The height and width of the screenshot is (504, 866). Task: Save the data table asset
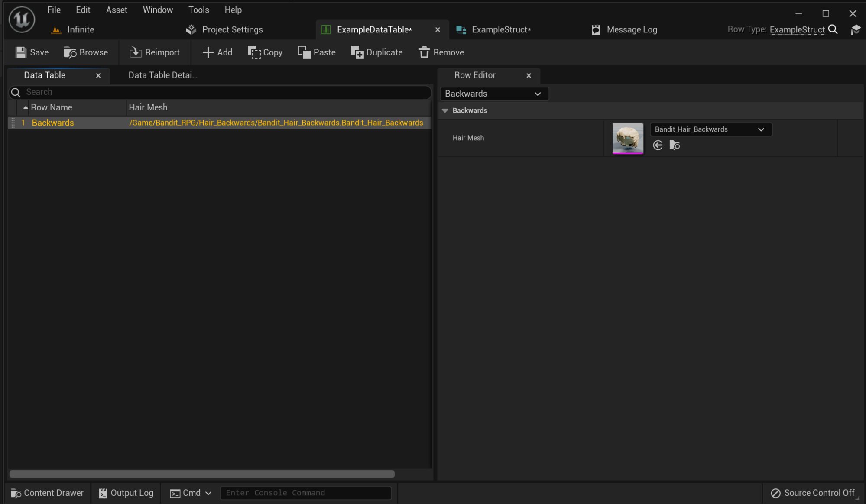click(x=32, y=52)
